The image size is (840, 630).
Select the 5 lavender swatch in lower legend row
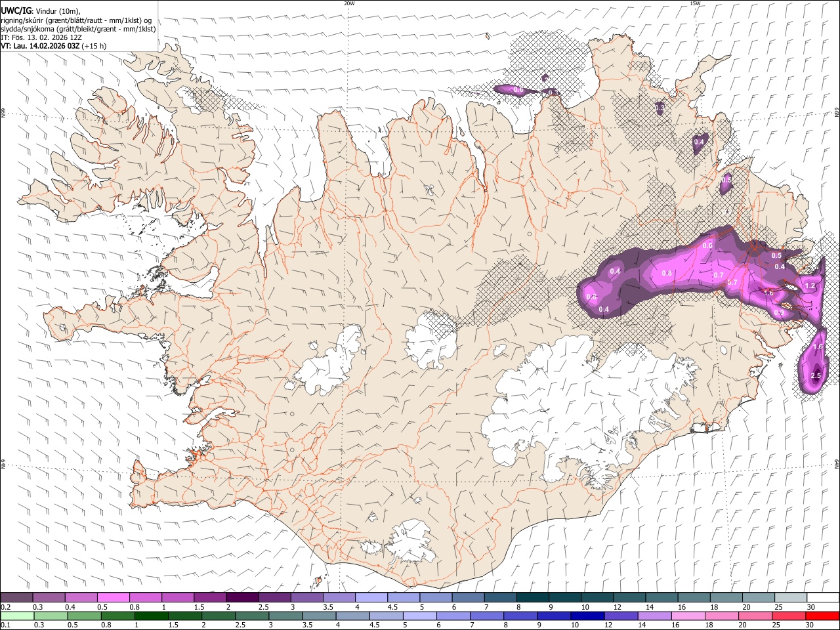coord(419,616)
